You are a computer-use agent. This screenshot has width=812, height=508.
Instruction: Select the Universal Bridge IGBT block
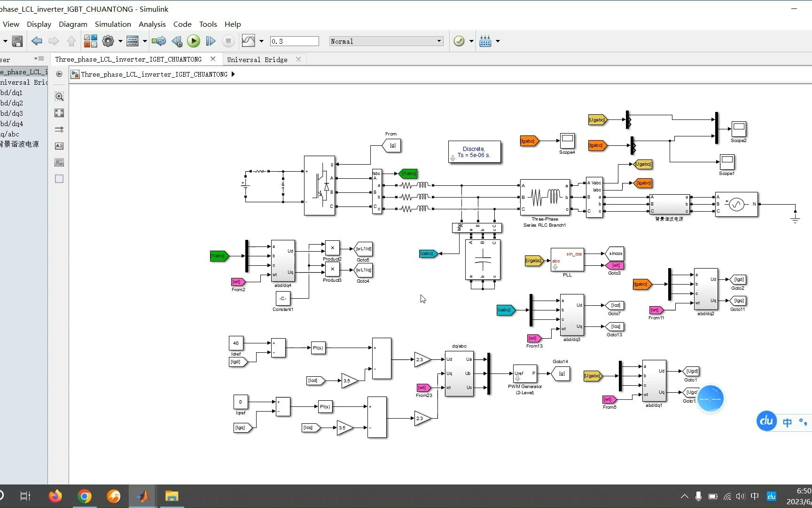pos(320,185)
